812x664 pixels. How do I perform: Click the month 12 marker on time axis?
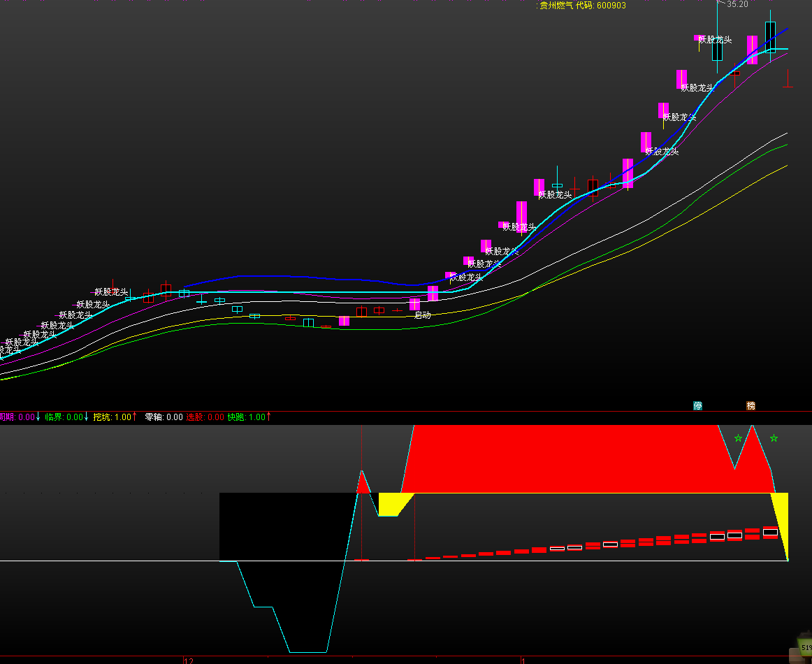pos(188,660)
